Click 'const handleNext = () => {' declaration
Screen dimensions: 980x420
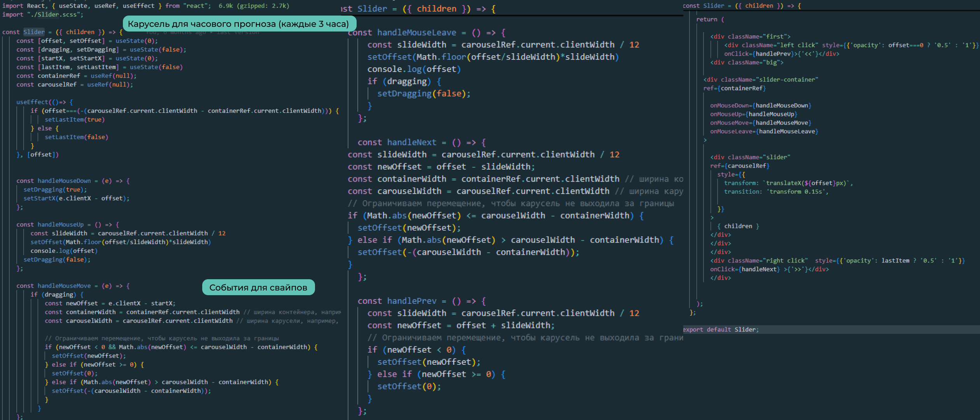(422, 142)
